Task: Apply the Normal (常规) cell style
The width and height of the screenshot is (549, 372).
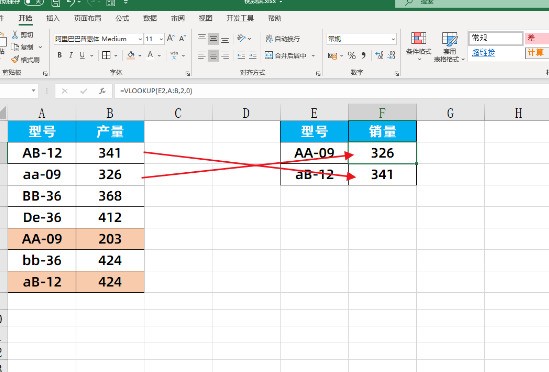Action: 495,38
